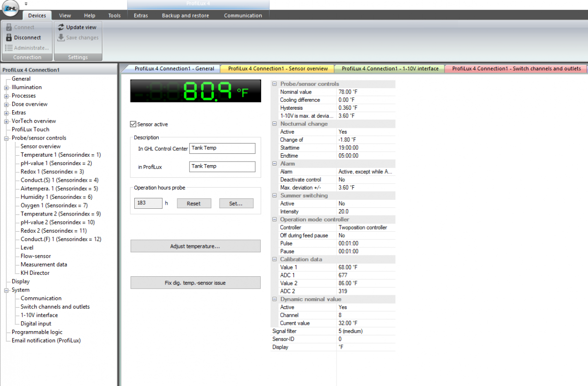Expand the Processes tree node

7,96
